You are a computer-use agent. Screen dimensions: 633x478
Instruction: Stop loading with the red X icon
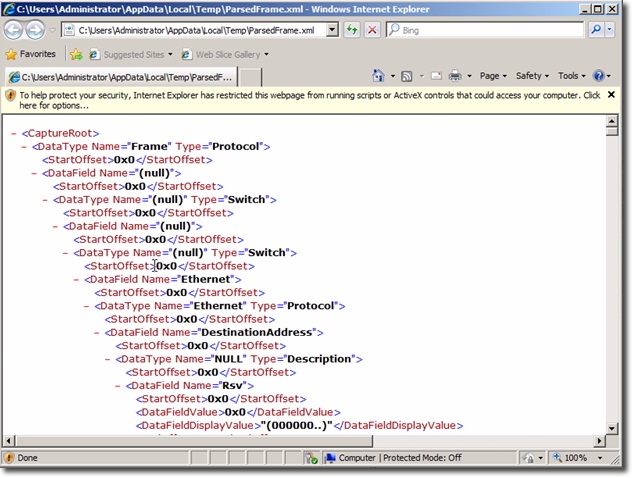pos(372,30)
